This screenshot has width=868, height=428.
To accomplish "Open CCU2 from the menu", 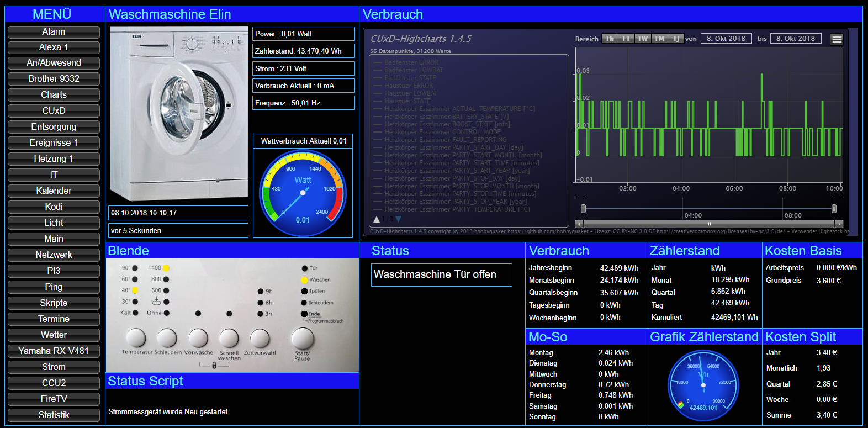I will tap(54, 383).
